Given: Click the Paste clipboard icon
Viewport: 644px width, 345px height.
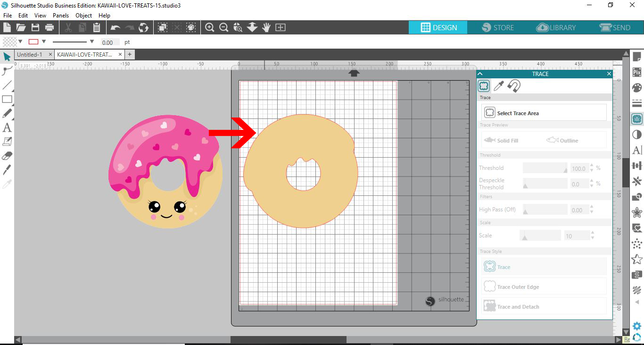Looking at the screenshot, I should 97,27.
